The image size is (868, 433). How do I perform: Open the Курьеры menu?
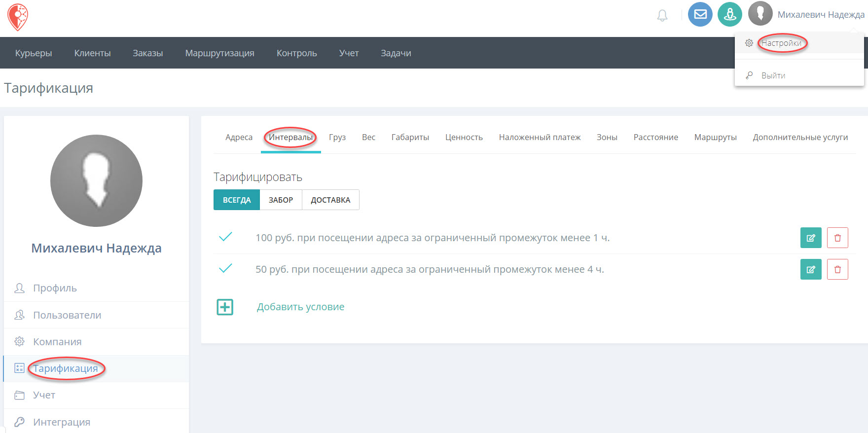pyautogui.click(x=34, y=53)
